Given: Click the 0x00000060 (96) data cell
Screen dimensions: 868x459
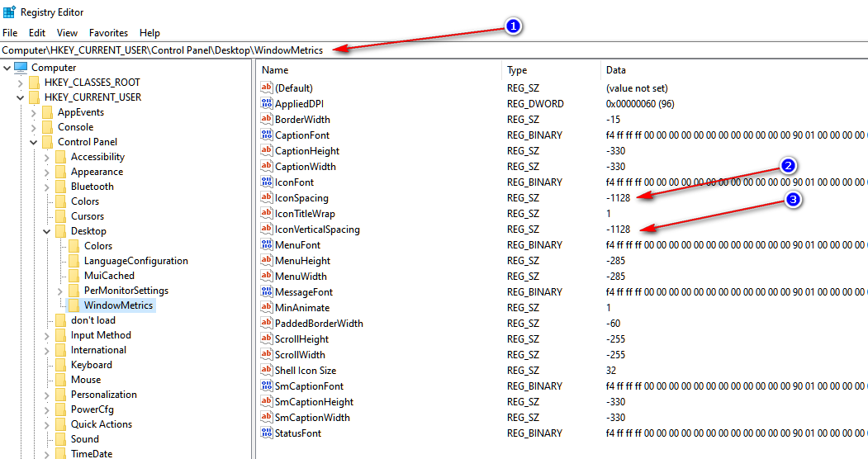Looking at the screenshot, I should [641, 103].
